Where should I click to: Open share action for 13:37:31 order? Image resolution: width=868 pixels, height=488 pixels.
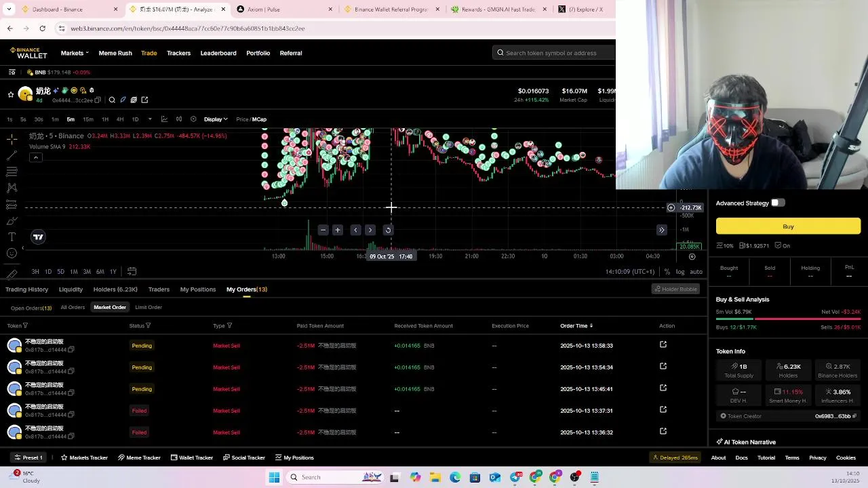tap(663, 409)
